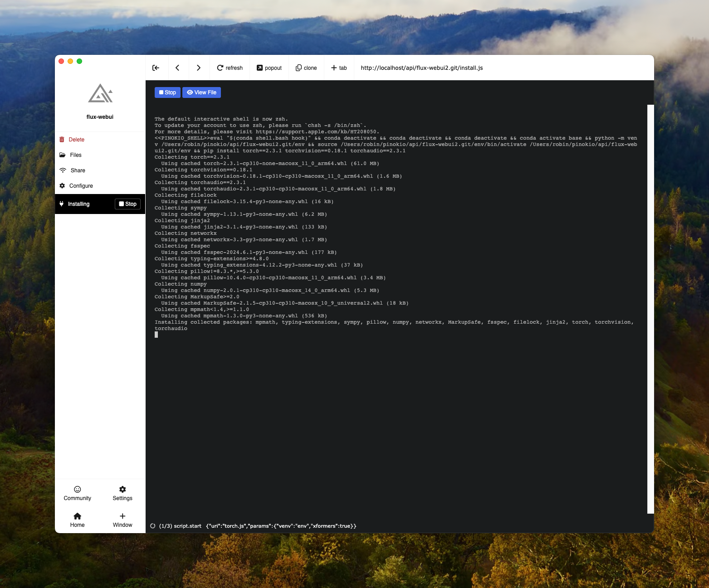Screen dimensions: 709x588
Task: Stop the install from the sidebar
Action: pyautogui.click(x=127, y=204)
